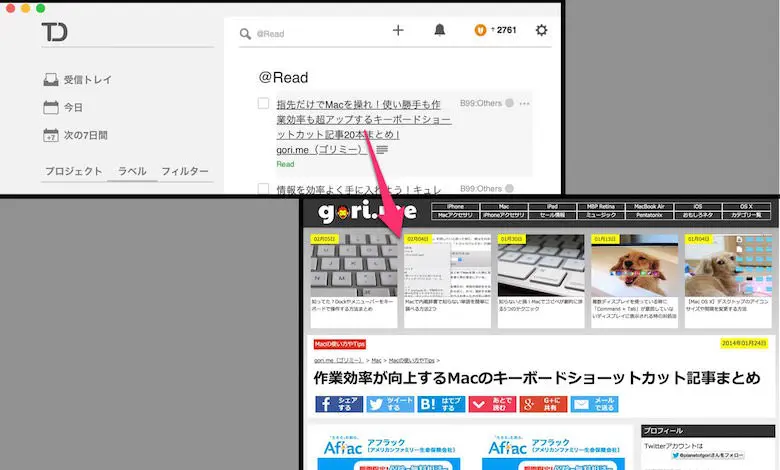
Task: Open Pentatonix nav item
Action: [649, 215]
